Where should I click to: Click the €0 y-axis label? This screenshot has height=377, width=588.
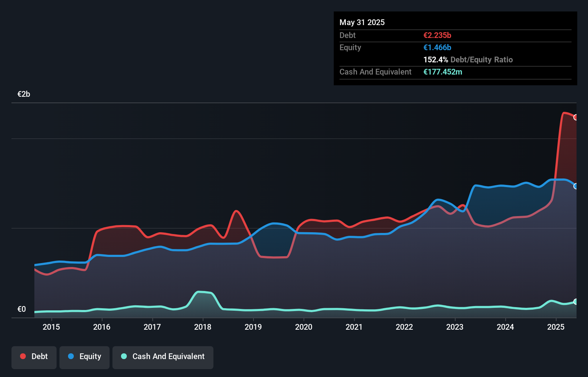(x=21, y=309)
